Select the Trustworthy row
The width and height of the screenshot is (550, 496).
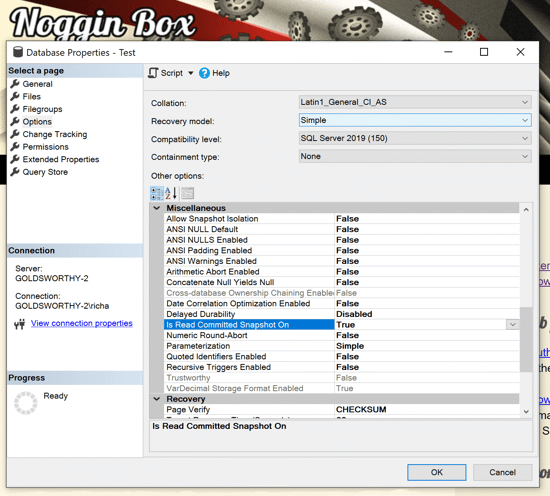click(342, 378)
